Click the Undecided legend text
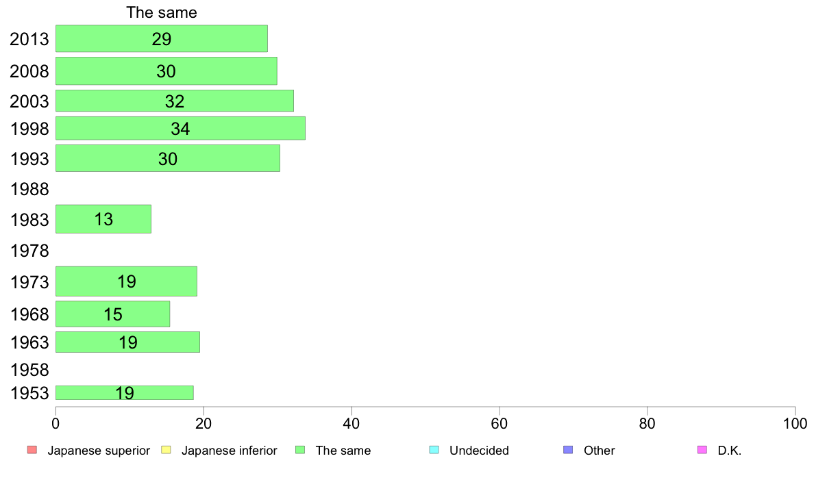The width and height of the screenshot is (814, 504). pos(479,451)
